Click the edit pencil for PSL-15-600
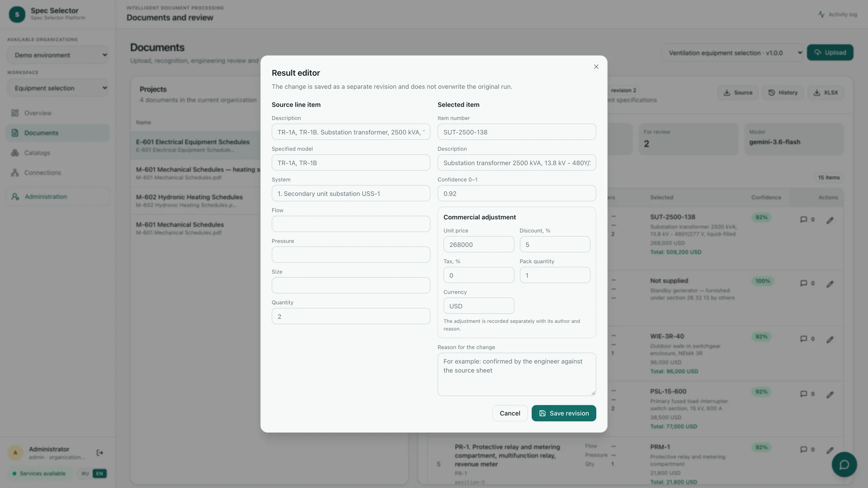Viewport: 868px width, 488px height. [x=830, y=394]
